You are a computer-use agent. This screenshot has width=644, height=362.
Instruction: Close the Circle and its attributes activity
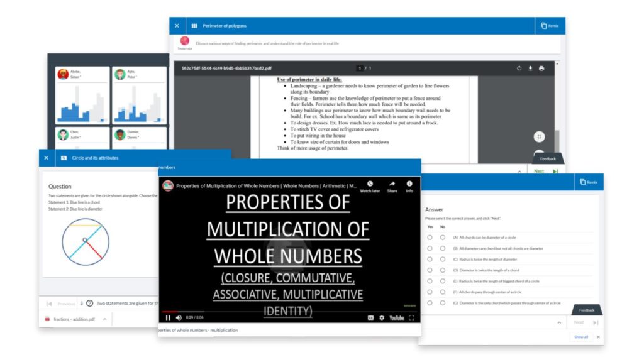[x=47, y=158]
